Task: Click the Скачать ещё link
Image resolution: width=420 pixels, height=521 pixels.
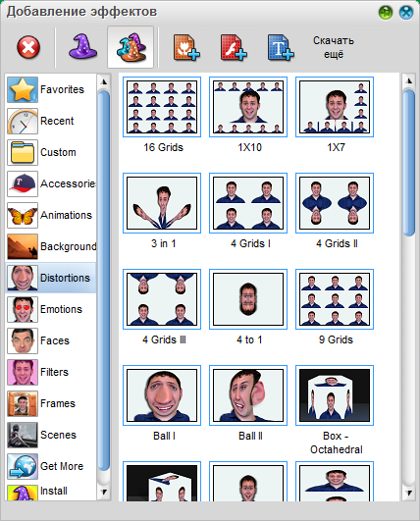Action: click(334, 47)
